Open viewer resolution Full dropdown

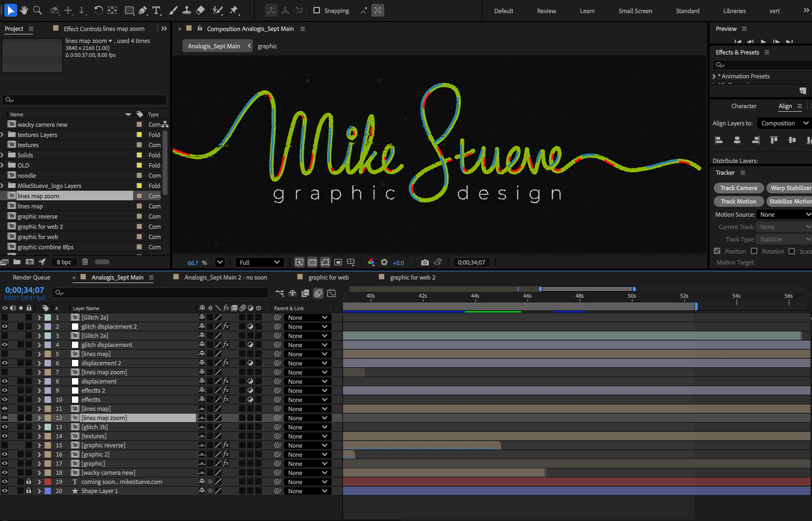point(259,262)
